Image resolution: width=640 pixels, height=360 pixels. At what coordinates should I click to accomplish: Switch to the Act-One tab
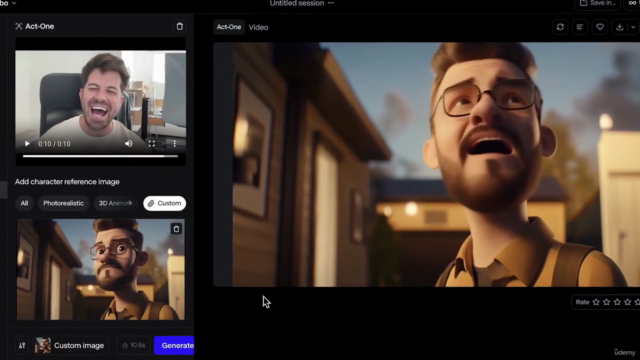tap(229, 27)
